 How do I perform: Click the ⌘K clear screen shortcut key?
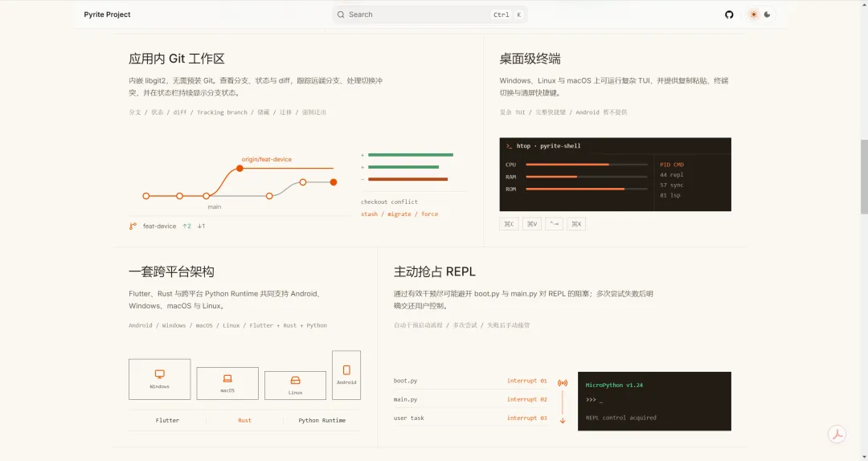pos(576,223)
